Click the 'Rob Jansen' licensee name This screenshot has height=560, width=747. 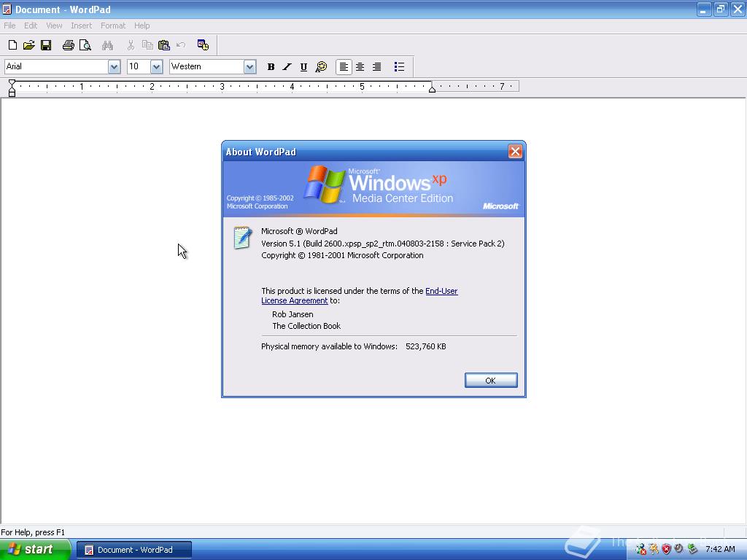click(x=293, y=314)
